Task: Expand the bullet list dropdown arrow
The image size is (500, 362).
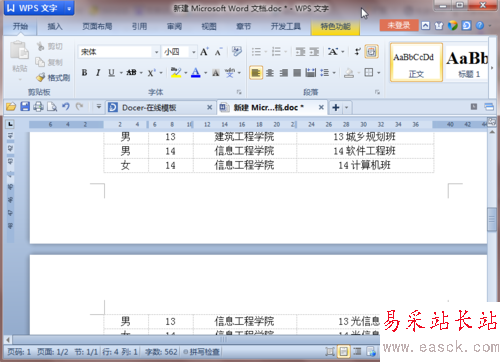Action: point(266,52)
